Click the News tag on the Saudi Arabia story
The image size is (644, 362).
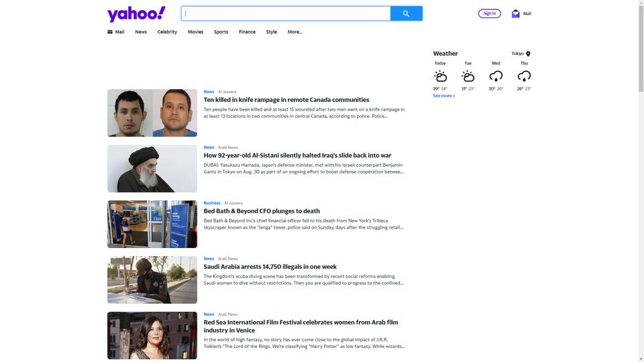point(209,259)
